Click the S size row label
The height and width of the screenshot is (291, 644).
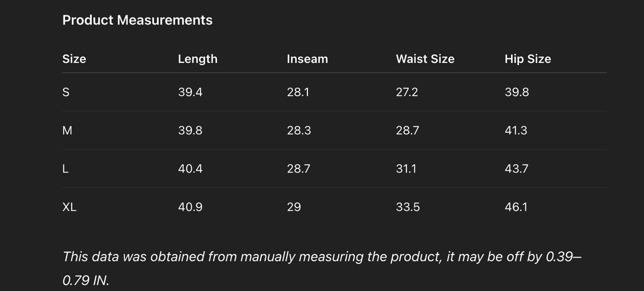(x=66, y=92)
